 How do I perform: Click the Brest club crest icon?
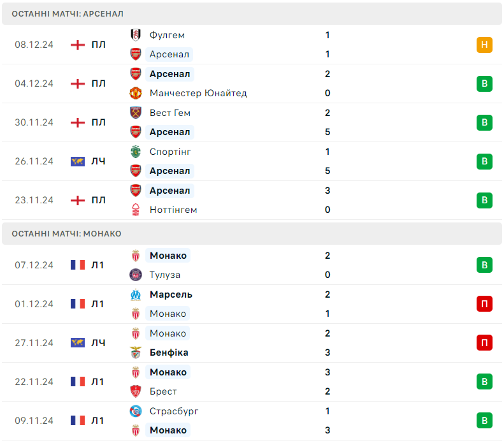(x=136, y=391)
